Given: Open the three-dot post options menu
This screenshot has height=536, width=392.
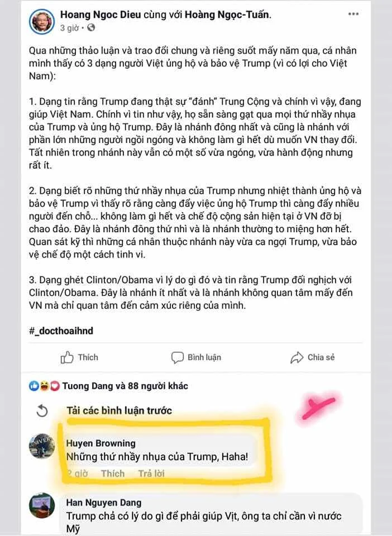Looking at the screenshot, I should pyautogui.click(x=353, y=14).
